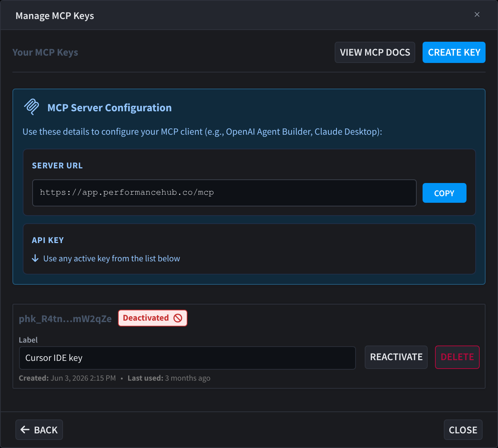Click the 'SERVER URL' label
The height and width of the screenshot is (448, 498).
[57, 165]
